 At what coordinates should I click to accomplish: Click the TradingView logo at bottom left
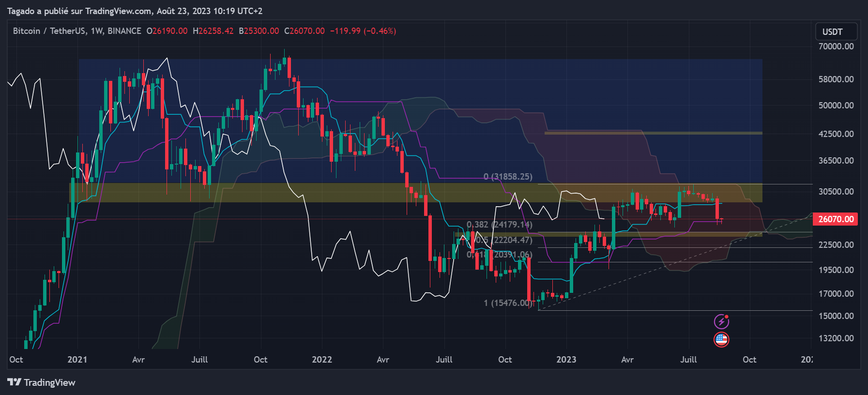tap(42, 382)
